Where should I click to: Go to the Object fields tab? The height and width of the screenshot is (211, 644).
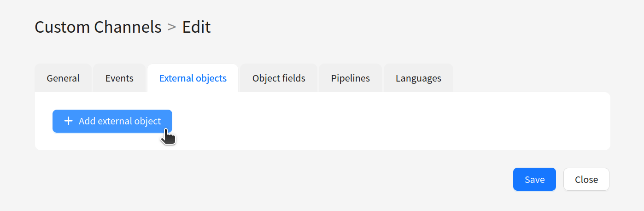(x=279, y=78)
